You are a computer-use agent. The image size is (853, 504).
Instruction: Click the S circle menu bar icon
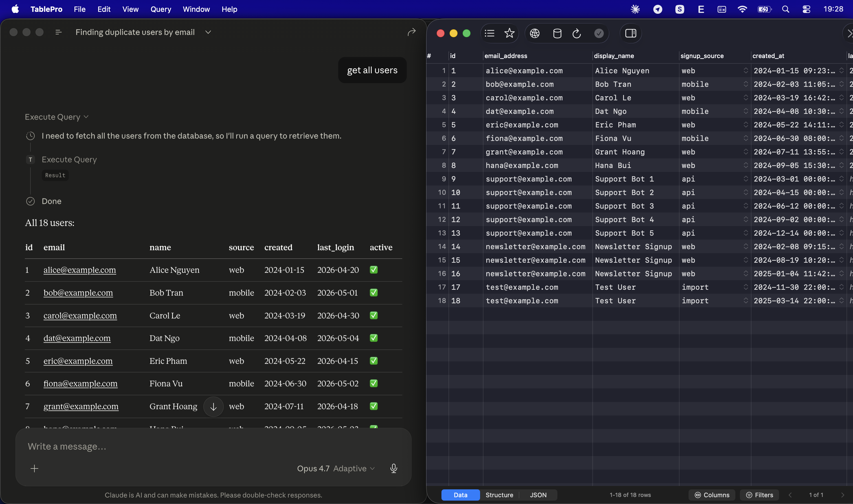point(679,9)
